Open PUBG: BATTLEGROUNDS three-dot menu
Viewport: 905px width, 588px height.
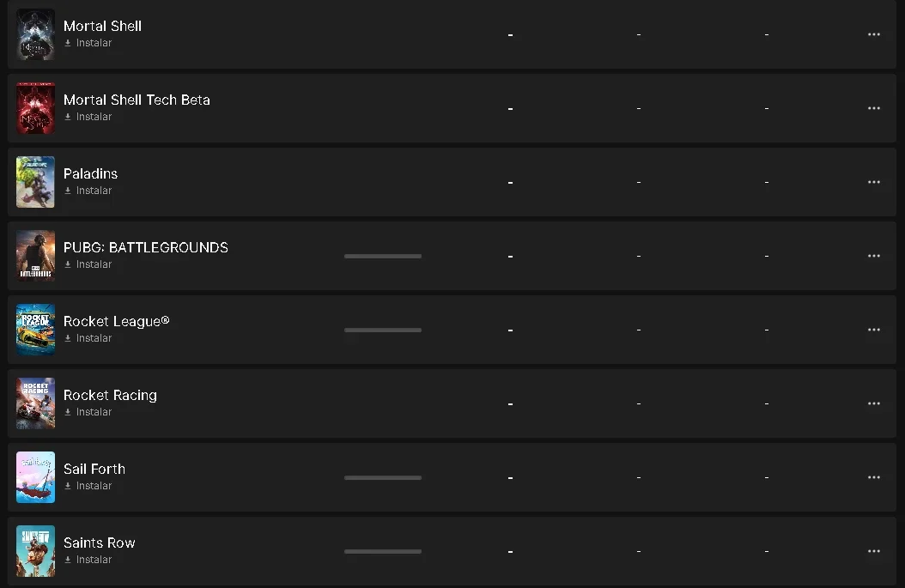(x=874, y=256)
